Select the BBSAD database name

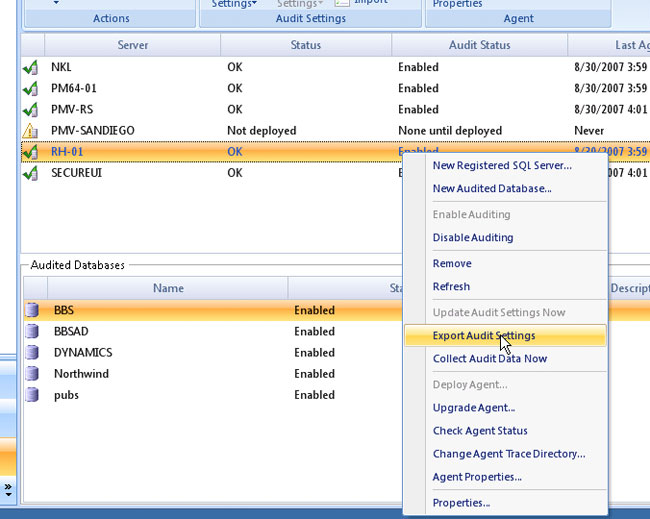71,331
